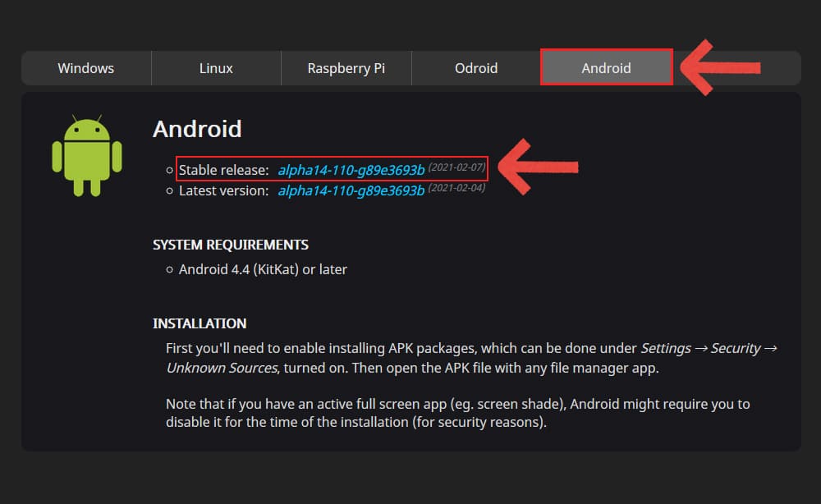This screenshot has height=504, width=821.
Task: Select the Android tab
Action: (x=607, y=68)
